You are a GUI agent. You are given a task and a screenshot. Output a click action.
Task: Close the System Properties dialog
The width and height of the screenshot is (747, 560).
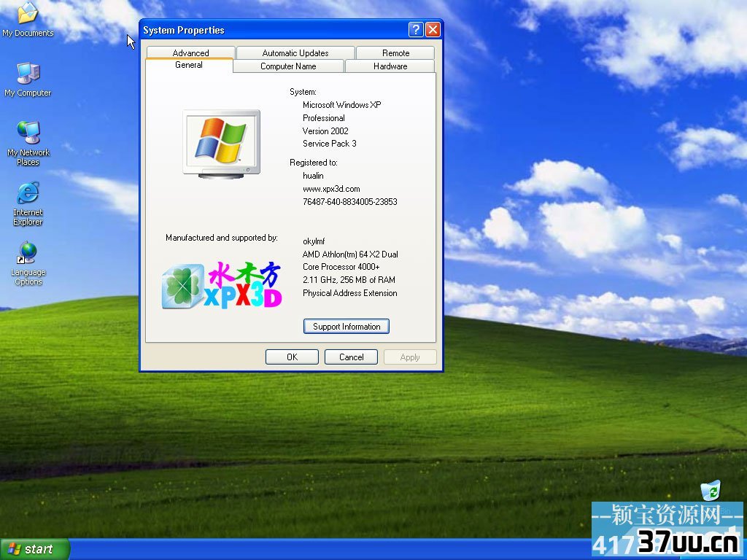[x=433, y=30]
